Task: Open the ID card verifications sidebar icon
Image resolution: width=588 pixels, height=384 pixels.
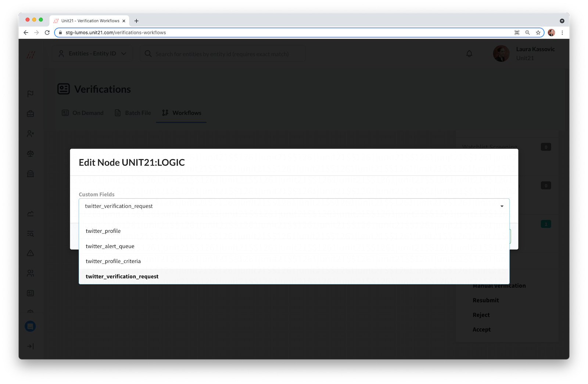Action: point(31,293)
